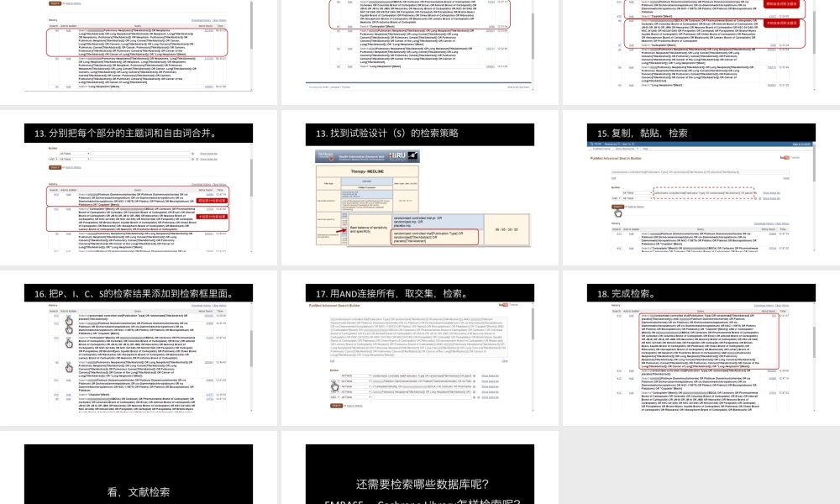Click the McMaster University logo on the Therapy-MEDLINE slide
The height and width of the screenshot is (504, 840).
point(325,156)
